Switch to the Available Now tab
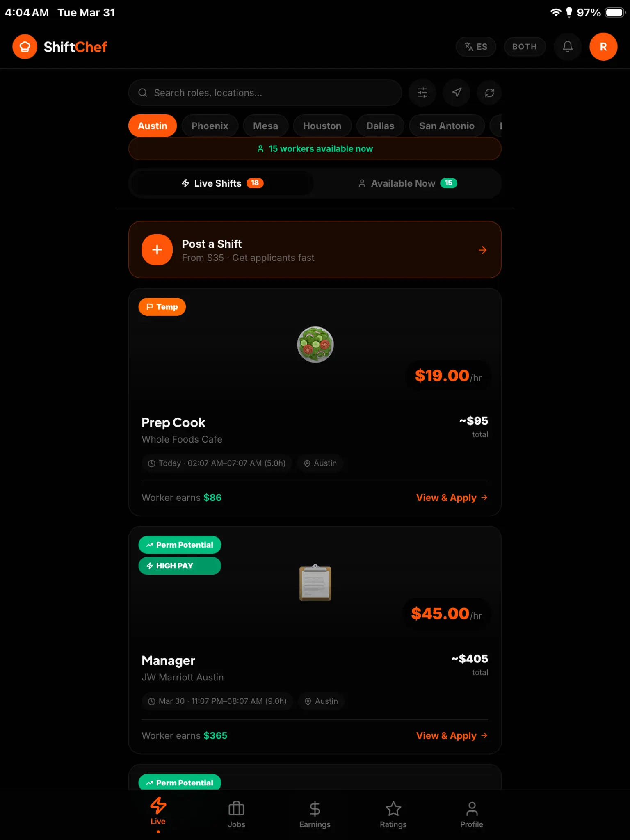This screenshot has width=630, height=840. (x=407, y=183)
